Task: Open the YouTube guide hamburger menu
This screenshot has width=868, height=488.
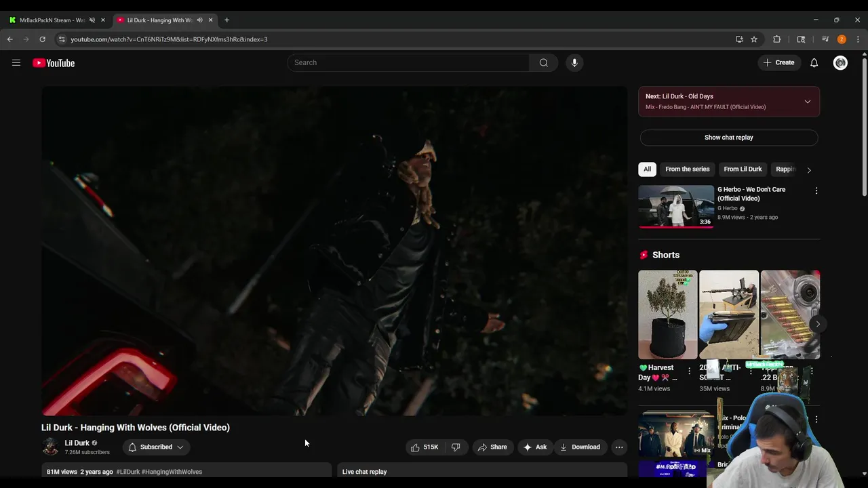Action: (x=16, y=63)
